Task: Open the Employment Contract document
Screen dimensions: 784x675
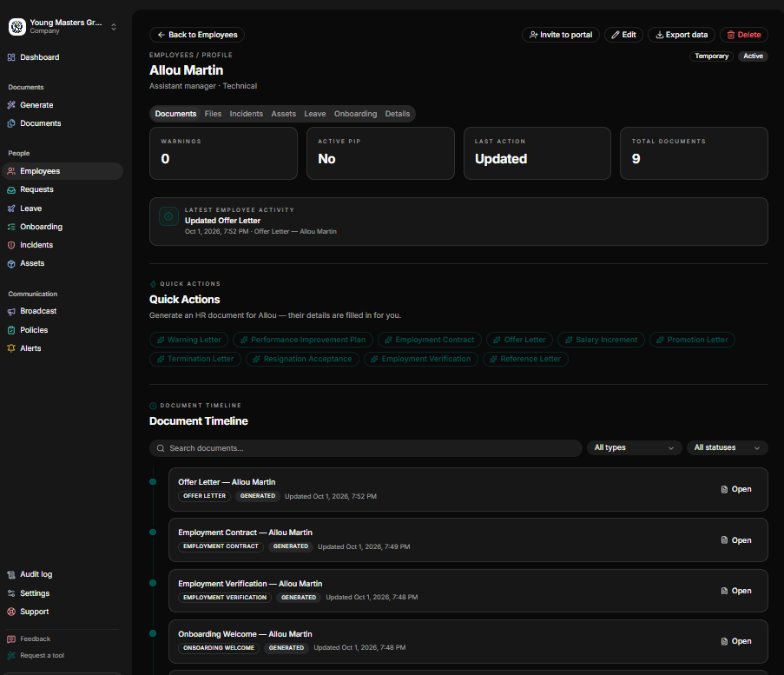Action: [736, 540]
